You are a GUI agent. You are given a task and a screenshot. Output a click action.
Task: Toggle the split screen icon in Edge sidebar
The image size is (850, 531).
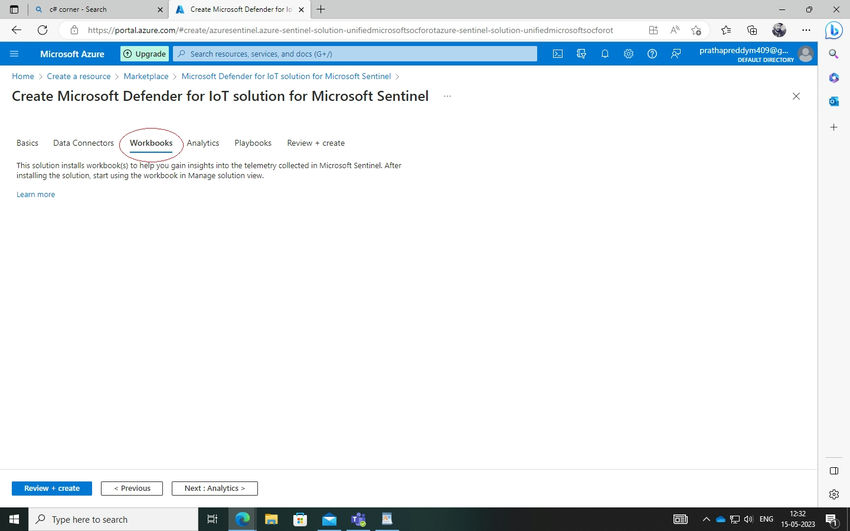point(834,470)
